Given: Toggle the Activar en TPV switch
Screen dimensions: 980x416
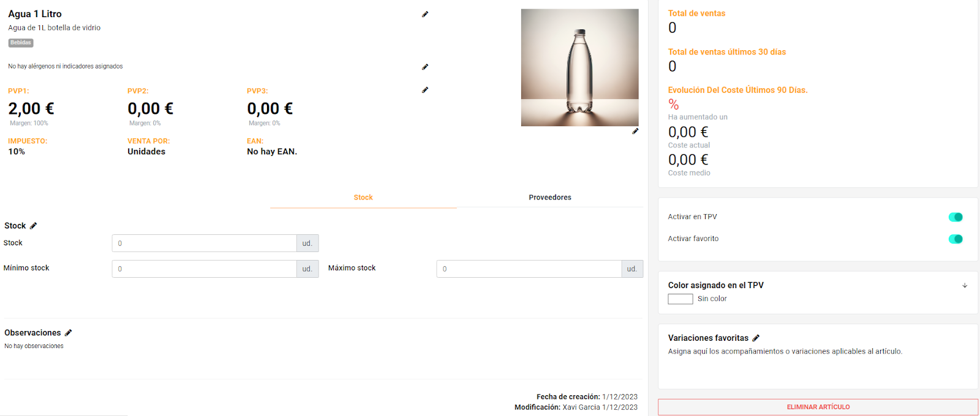Looking at the screenshot, I should [x=955, y=217].
